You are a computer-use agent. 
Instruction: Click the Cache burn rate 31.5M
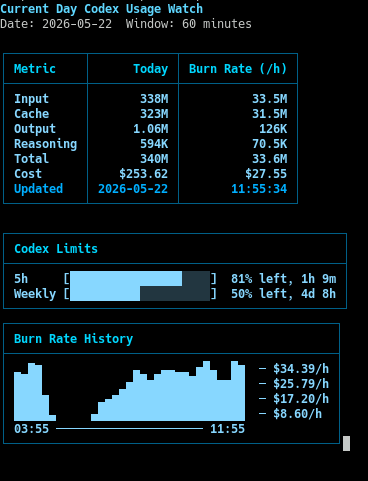[270, 114]
